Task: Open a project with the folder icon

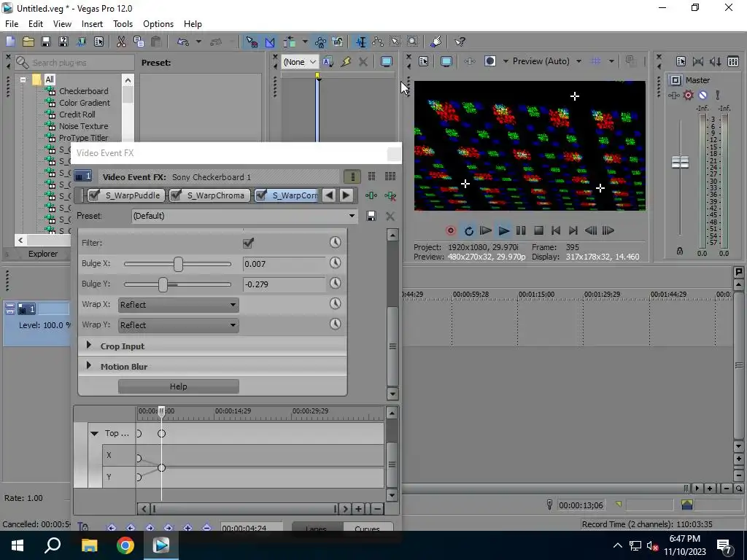Action: click(28, 42)
